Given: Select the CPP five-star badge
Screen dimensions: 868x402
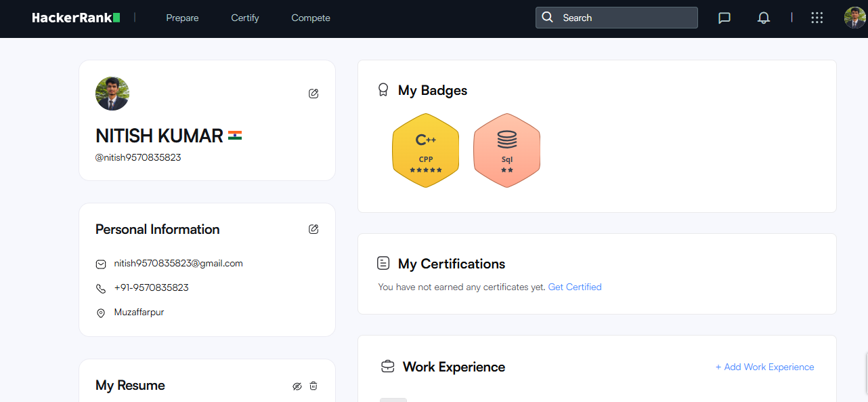Looking at the screenshot, I should [x=425, y=150].
